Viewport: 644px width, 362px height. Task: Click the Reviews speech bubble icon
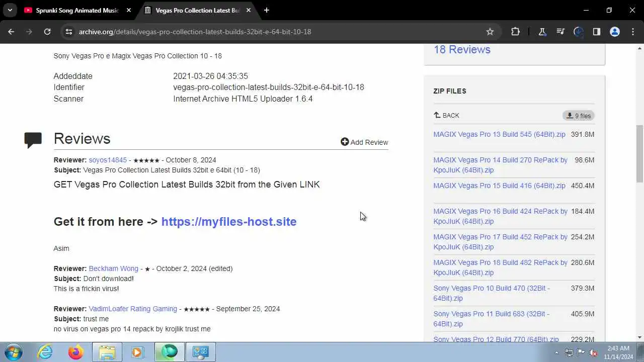coord(33,140)
